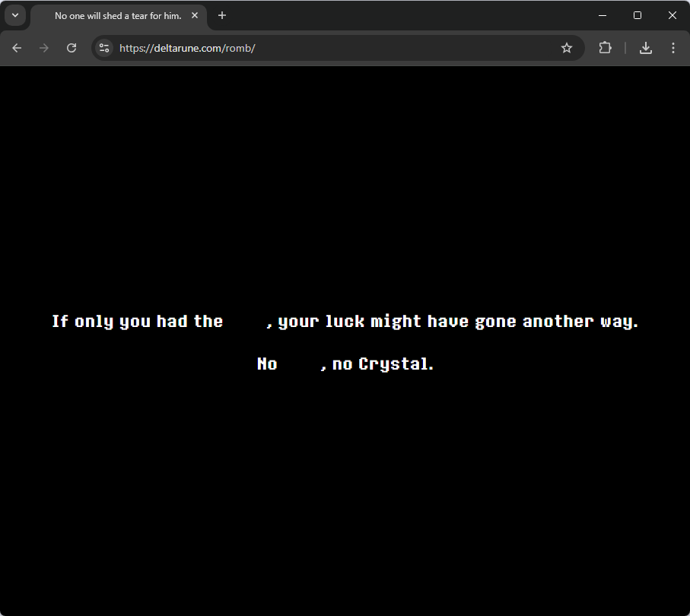Go back to the previous page
Image resolution: width=690 pixels, height=616 pixels.
[17, 48]
